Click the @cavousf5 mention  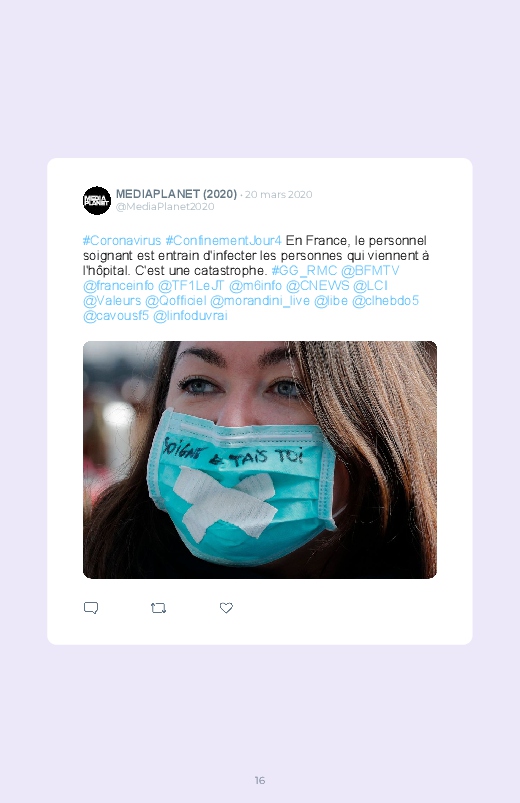(116, 315)
